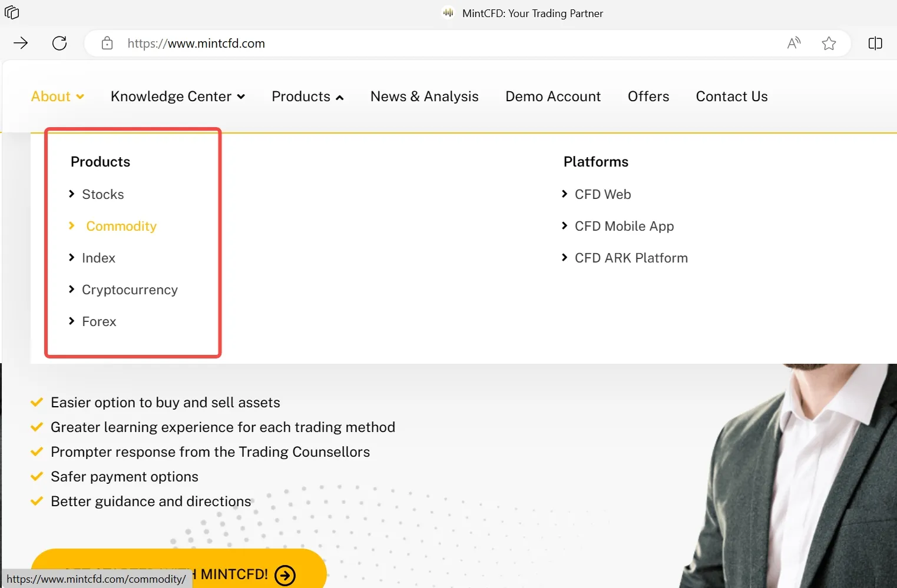Open CFD Web platform link
Image resolution: width=897 pixels, height=588 pixels.
pyautogui.click(x=603, y=194)
